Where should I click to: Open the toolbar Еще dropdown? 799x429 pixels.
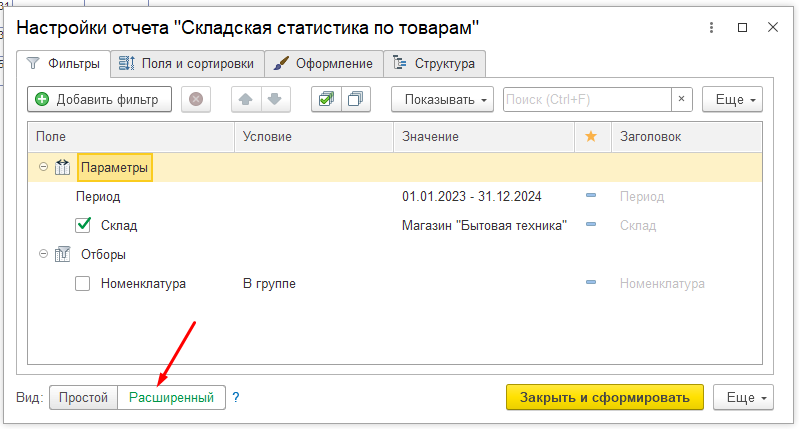[732, 99]
